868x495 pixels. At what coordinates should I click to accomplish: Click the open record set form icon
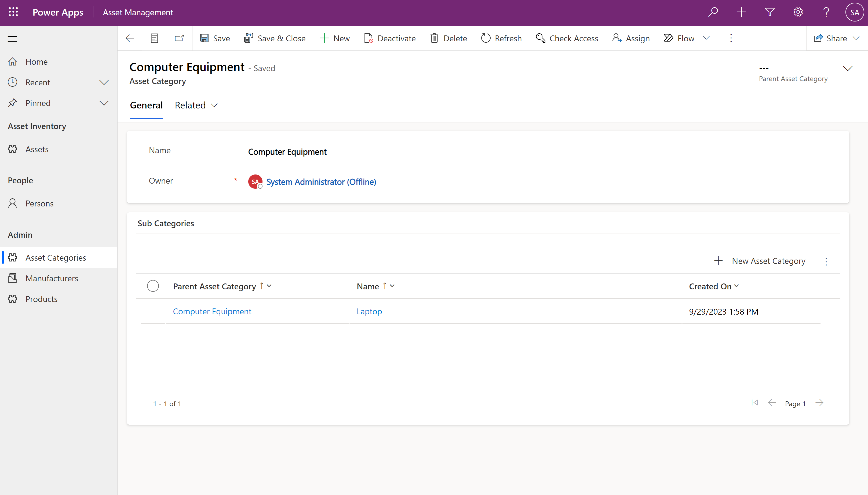(154, 38)
